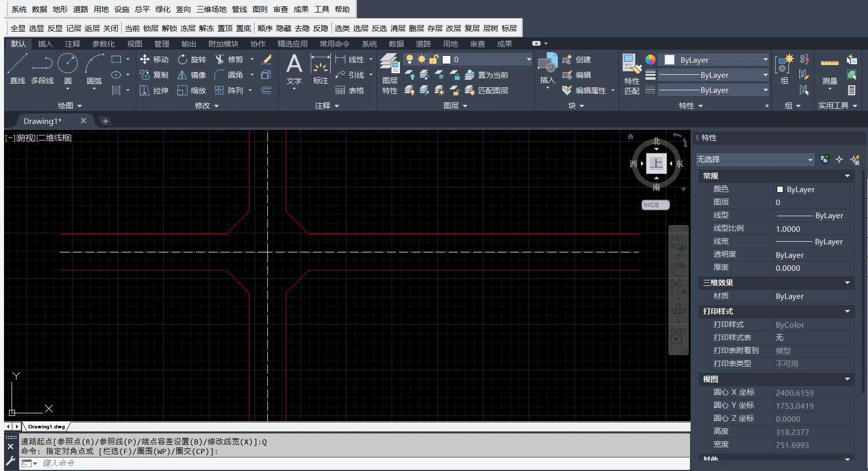The height and width of the screenshot is (471, 868).
Task: Click the 冻层 layer button
Action: [188, 28]
